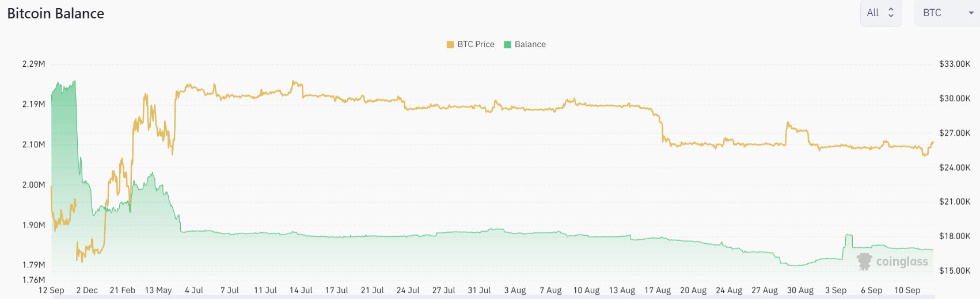Click the up-down chevrons beside All
Image resolution: width=980 pixels, height=299 pixels.
coord(891,13)
